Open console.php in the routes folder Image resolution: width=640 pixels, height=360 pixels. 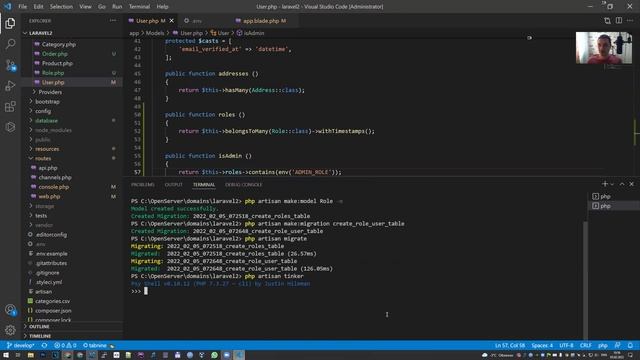[x=53, y=187]
